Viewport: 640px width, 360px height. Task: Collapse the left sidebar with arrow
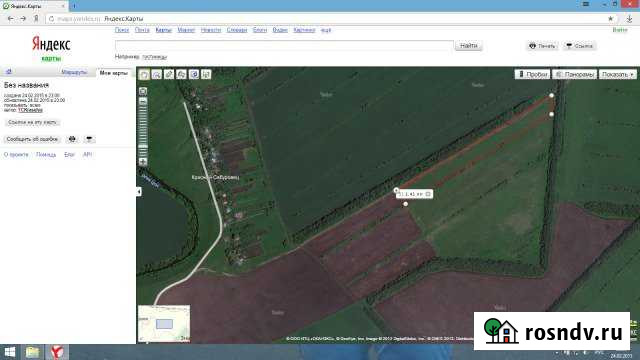(139, 191)
